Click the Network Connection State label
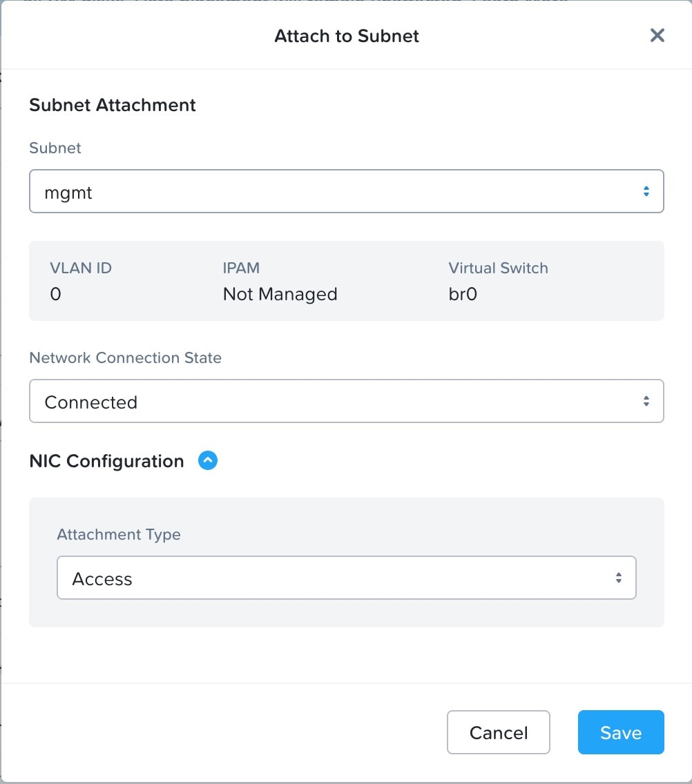Image resolution: width=692 pixels, height=784 pixels. click(125, 357)
